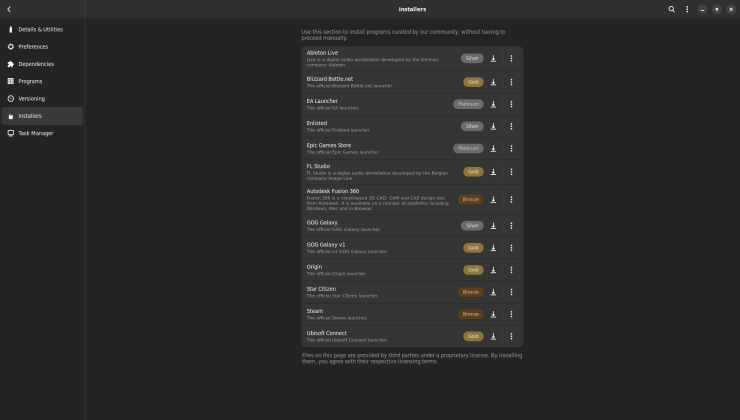
Task: Open more options for Blizzard Battle.net
Action: [x=511, y=82]
